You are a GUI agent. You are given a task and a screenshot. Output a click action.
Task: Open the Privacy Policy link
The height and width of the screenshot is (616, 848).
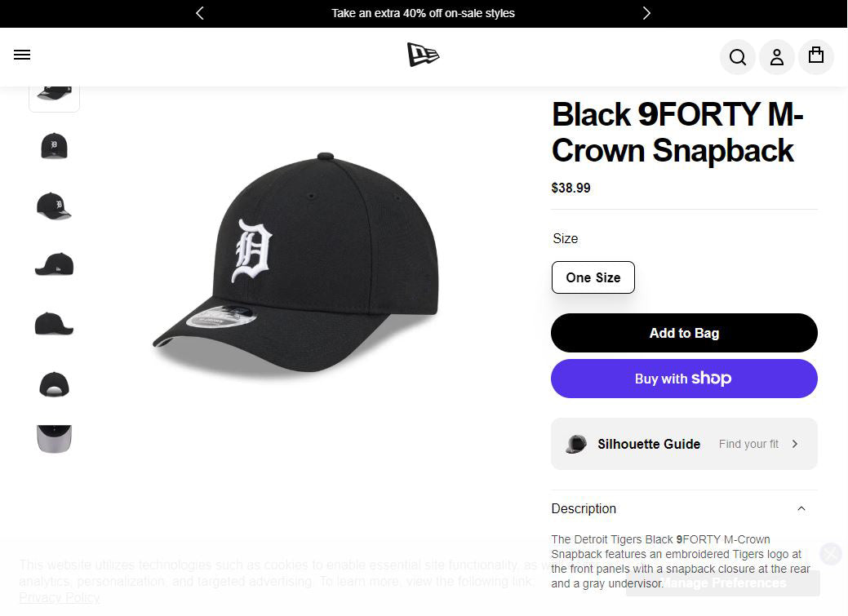click(x=60, y=597)
